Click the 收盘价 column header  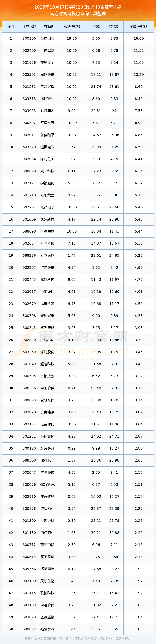click(114, 26)
